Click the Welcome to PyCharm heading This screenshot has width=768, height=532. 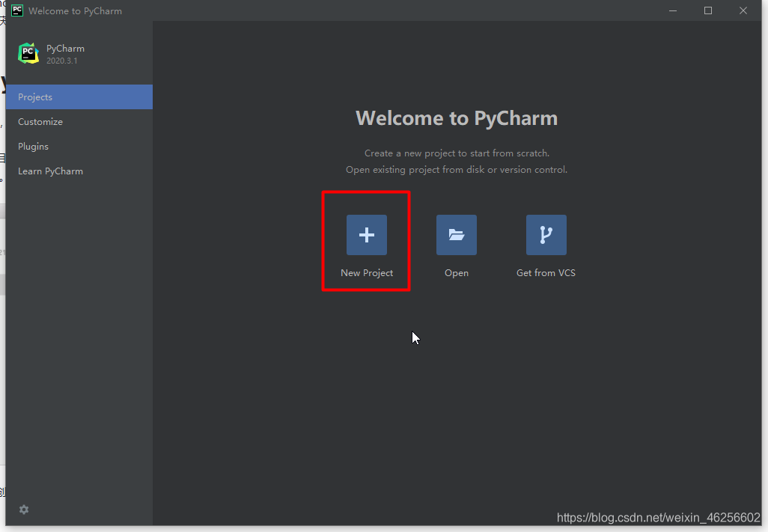click(x=457, y=118)
